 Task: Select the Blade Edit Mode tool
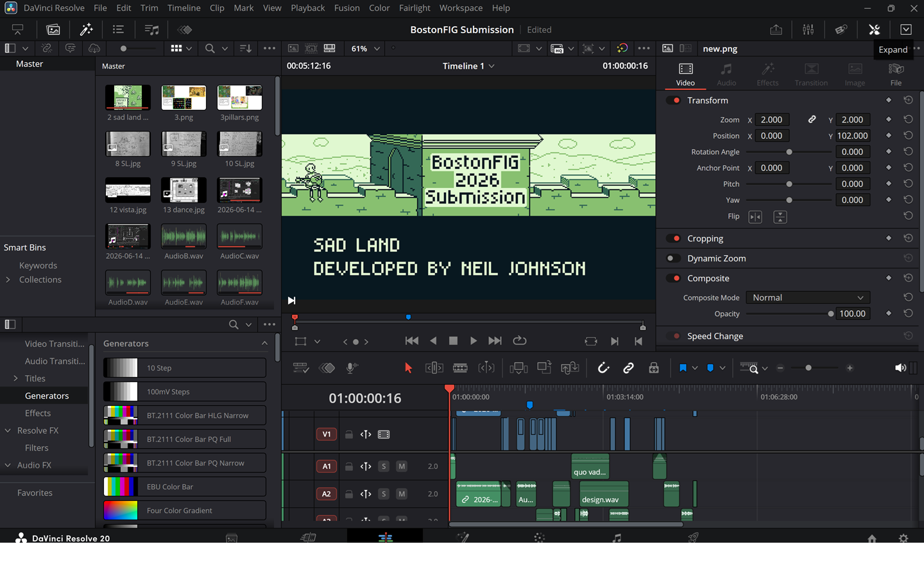460,368
